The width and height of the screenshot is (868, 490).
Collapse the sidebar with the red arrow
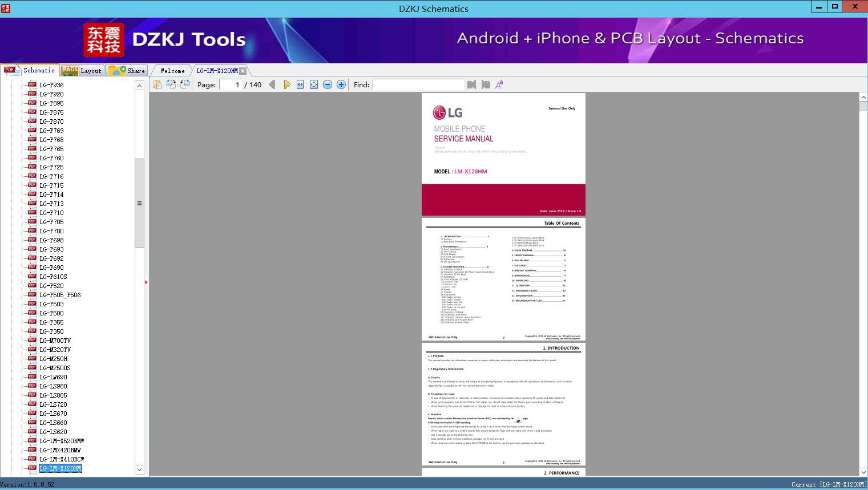(x=146, y=282)
